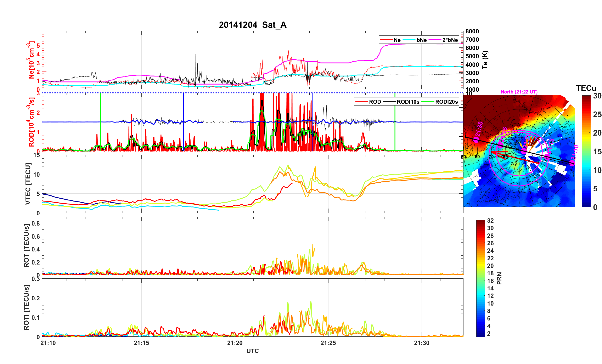Click the 21:25 time axis tick label

pyautogui.click(x=328, y=343)
